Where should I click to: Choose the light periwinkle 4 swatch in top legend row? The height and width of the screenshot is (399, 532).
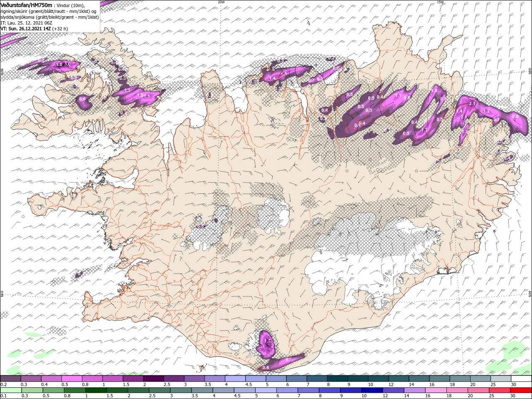point(235,378)
